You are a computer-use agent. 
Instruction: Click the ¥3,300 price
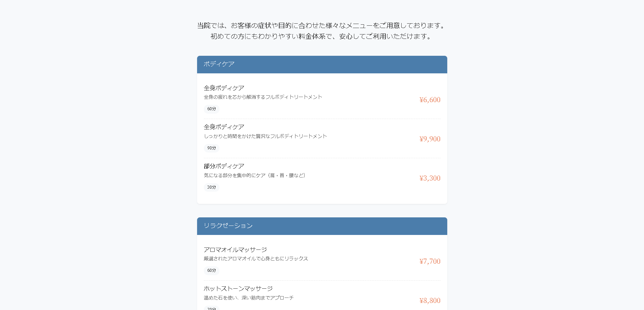click(x=430, y=178)
